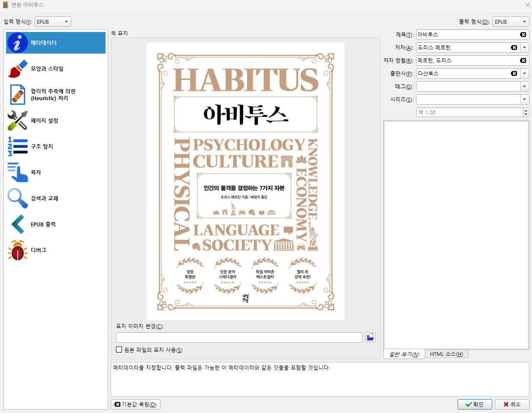Image resolution: width=532 pixels, height=413 pixels.
Task: Click the 확인 button
Action: 474,404
